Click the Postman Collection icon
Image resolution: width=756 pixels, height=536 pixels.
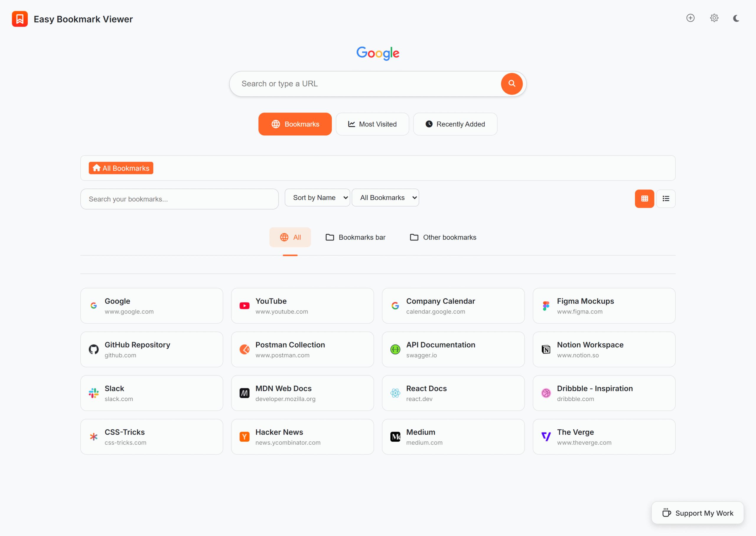[245, 349]
